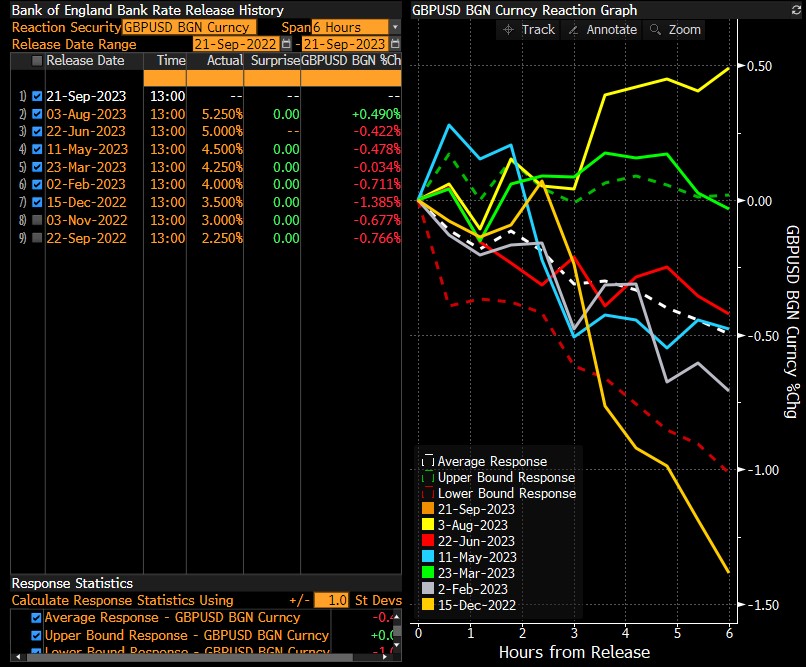Refresh the reaction graph via top-right icon

pos(796,10)
